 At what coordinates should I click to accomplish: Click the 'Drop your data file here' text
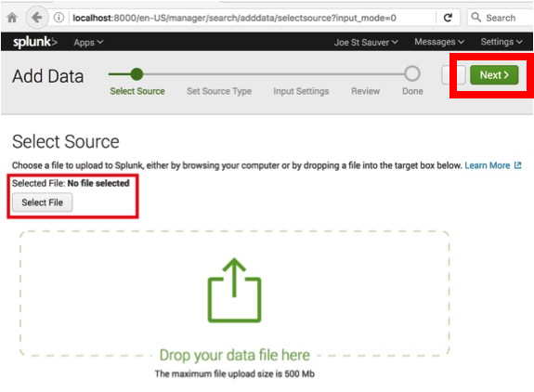point(235,355)
